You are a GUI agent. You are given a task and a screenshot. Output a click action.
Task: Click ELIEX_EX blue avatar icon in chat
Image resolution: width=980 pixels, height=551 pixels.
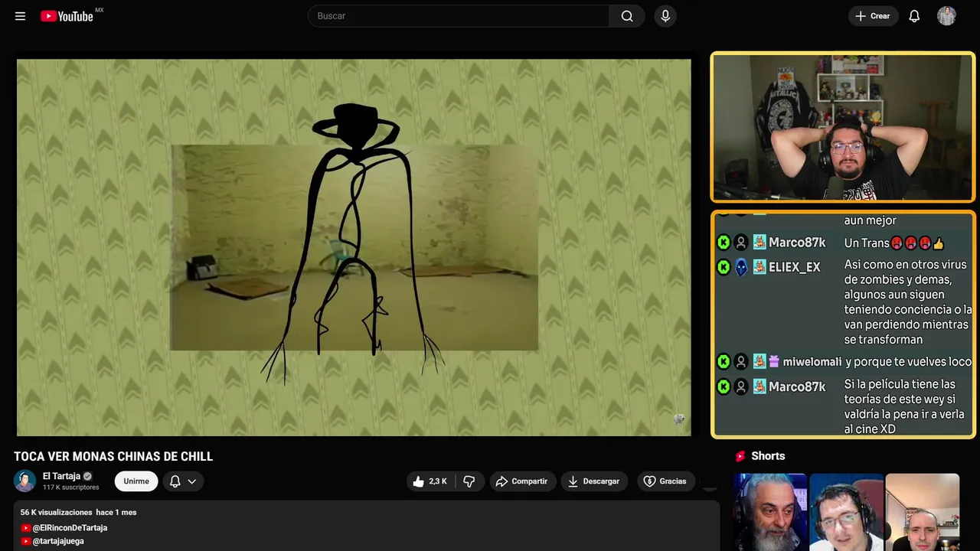[x=741, y=267]
